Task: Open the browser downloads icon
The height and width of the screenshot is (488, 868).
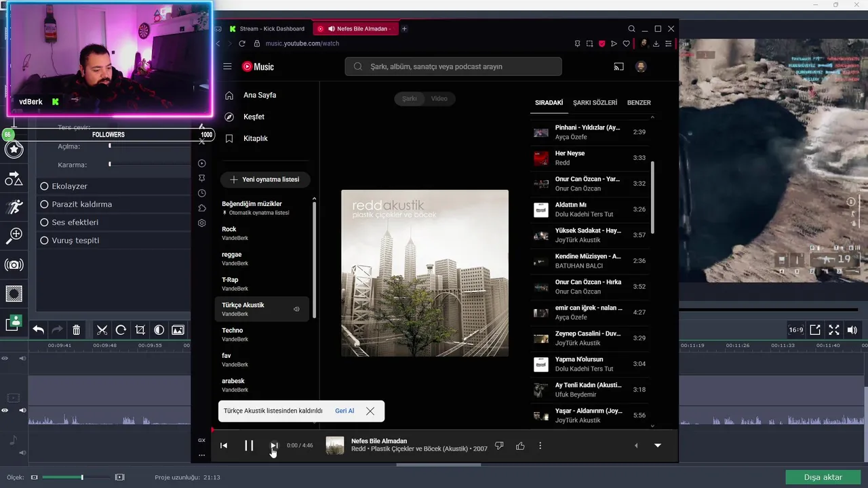Action: (656, 43)
